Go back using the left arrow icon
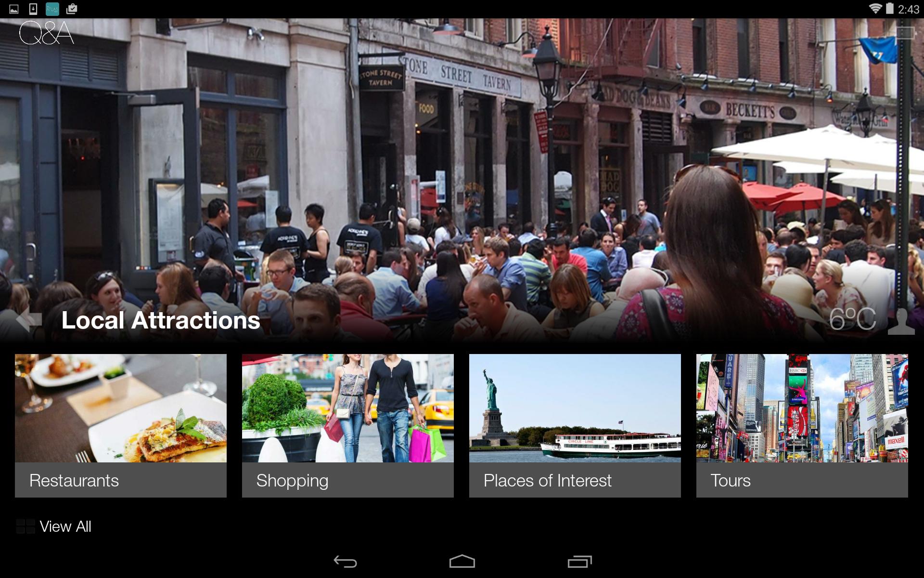924x578 pixels. [29, 319]
